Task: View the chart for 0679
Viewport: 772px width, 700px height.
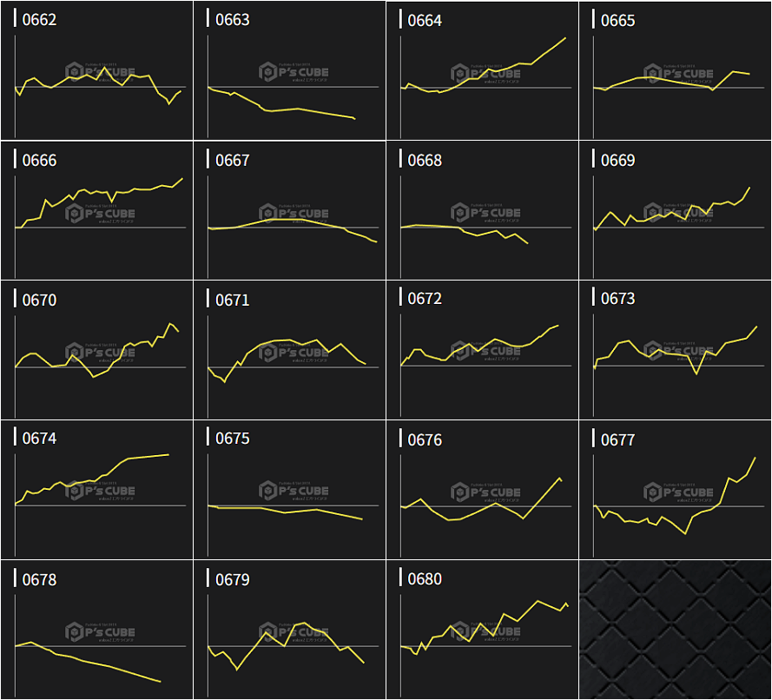Action: point(289,630)
